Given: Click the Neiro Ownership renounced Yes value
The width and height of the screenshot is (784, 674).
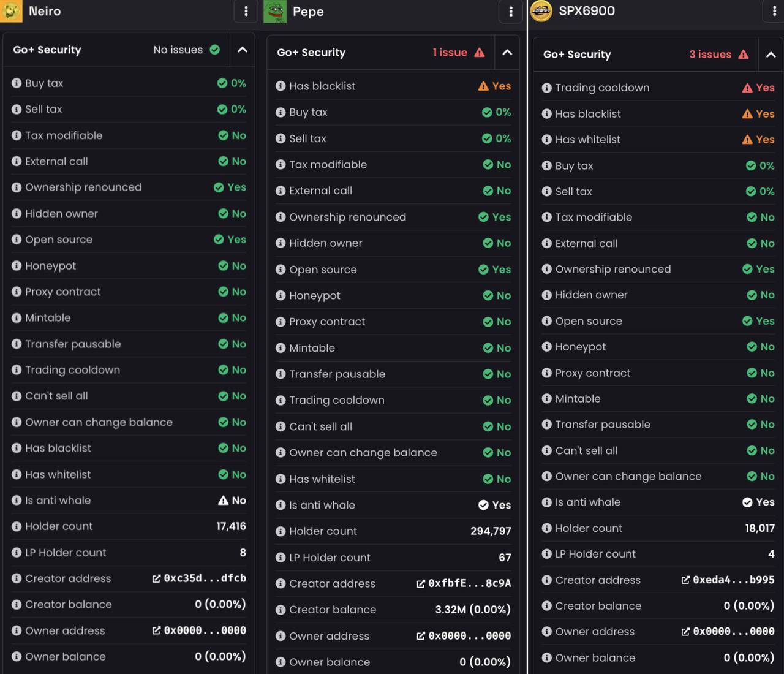Looking at the screenshot, I should point(230,187).
